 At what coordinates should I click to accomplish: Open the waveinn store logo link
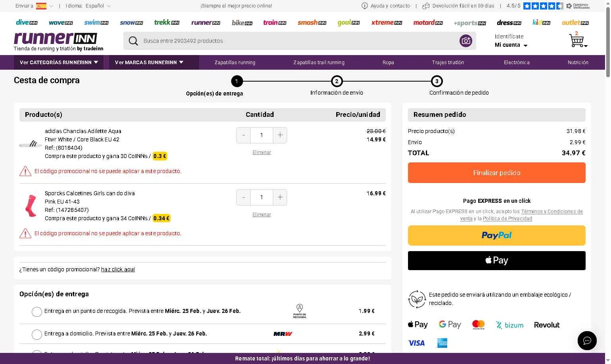point(61,23)
